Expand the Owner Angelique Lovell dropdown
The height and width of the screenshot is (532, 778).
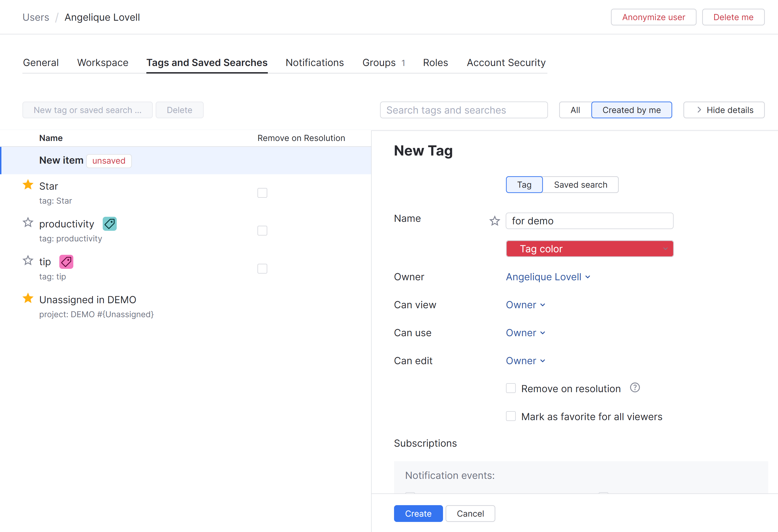[x=548, y=277]
